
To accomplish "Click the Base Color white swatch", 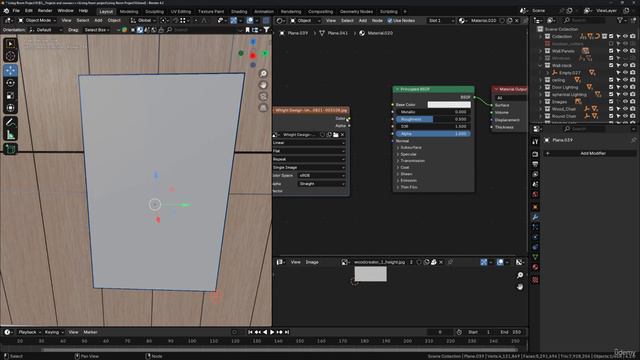I will click(x=449, y=105).
